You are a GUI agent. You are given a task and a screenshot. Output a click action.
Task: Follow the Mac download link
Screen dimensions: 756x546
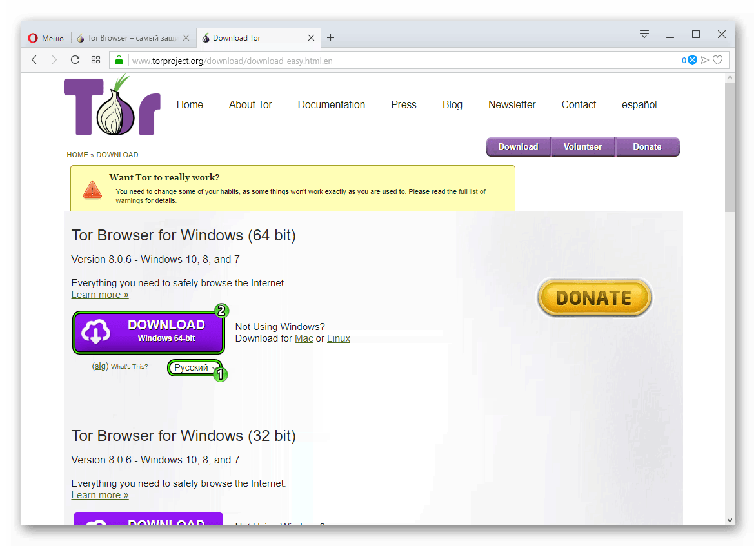[x=304, y=338]
